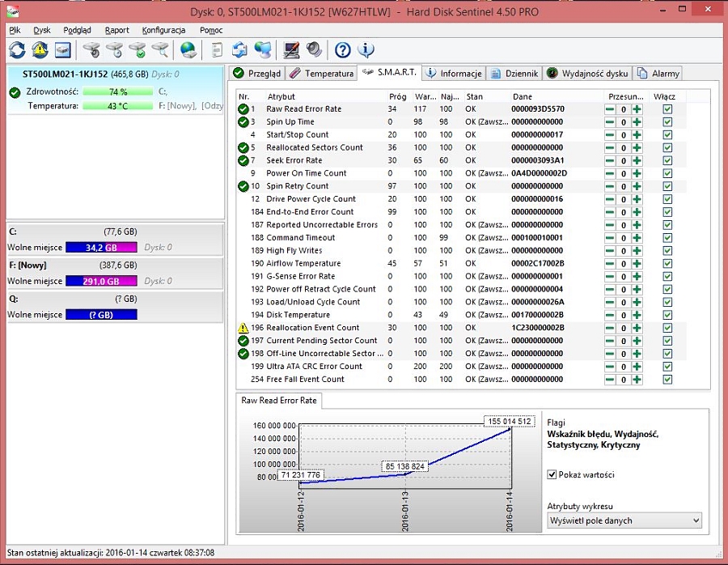
Task: Click the green check icon beside Spin Retry Count
Action: (243, 186)
